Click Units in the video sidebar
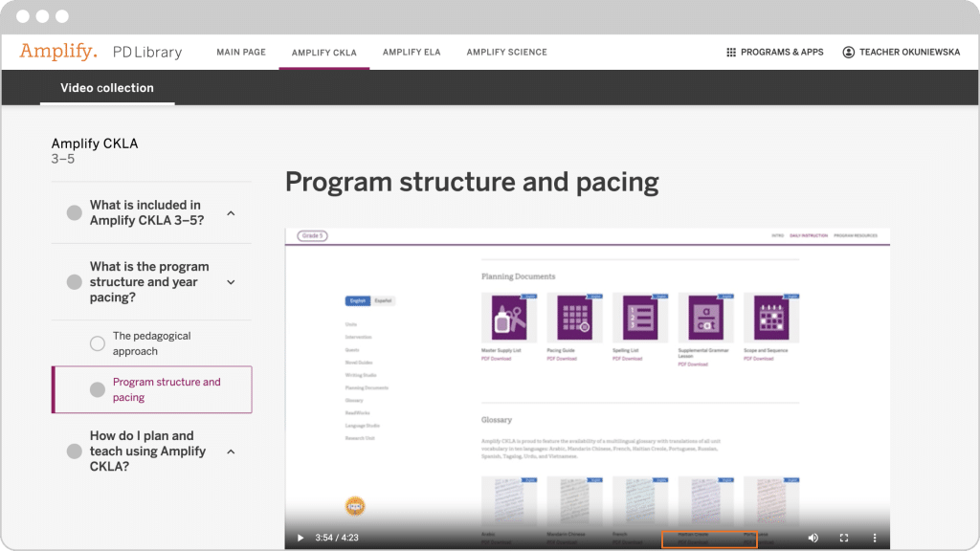 pos(351,324)
